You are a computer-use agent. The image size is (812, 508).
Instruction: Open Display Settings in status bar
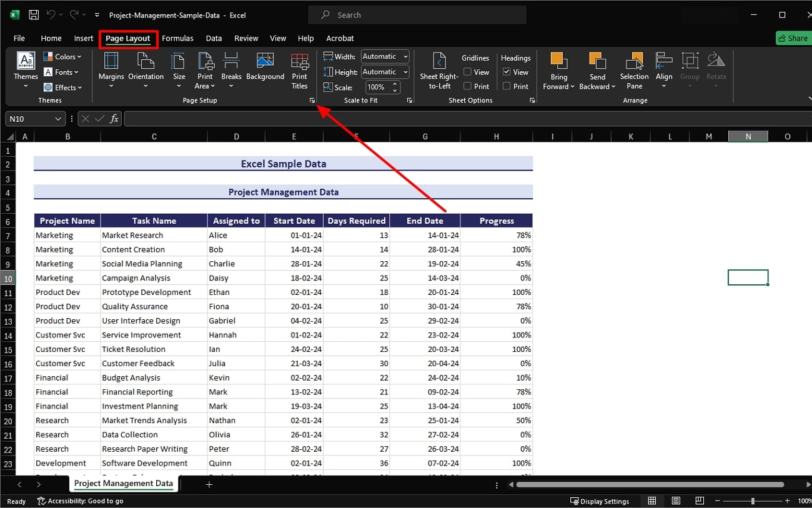[x=600, y=501]
